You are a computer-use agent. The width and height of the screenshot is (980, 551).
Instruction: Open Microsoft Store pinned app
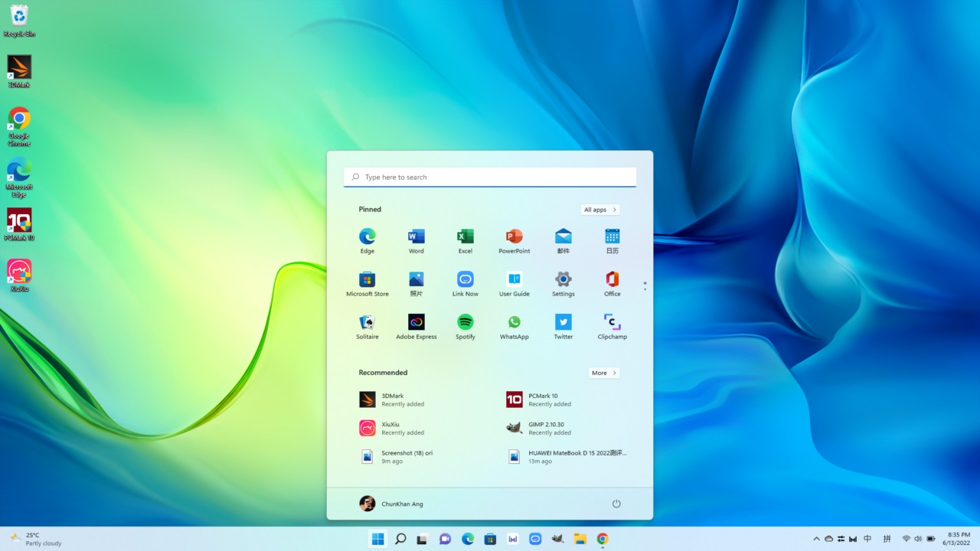pos(367,283)
